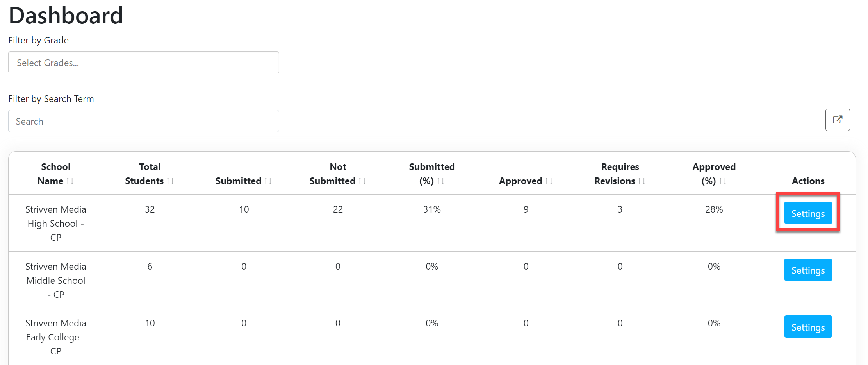Screen dimensions: 868x365
Task: Click the export icon button
Action: tap(837, 120)
